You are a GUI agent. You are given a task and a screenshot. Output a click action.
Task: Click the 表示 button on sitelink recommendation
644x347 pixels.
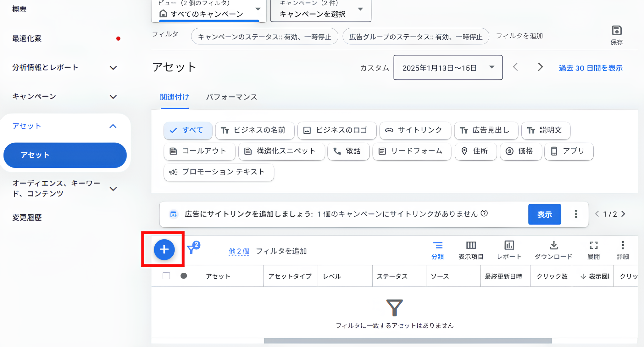pos(544,214)
